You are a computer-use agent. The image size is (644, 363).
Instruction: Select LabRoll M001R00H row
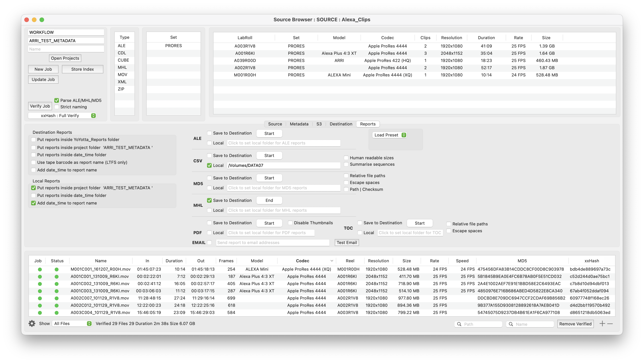click(x=414, y=75)
